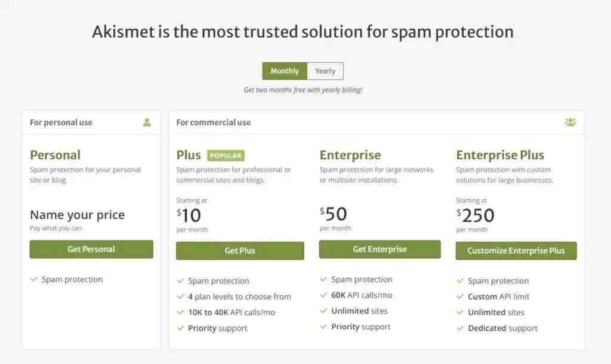This screenshot has width=611, height=364.
Task: Click the POPULAR badge beside Plus
Action: coord(226,156)
